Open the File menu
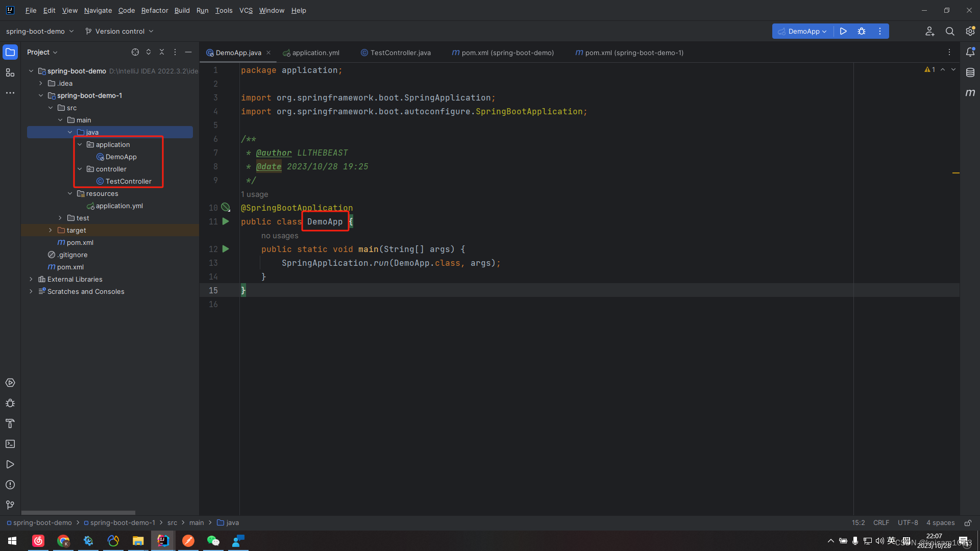 coord(31,10)
